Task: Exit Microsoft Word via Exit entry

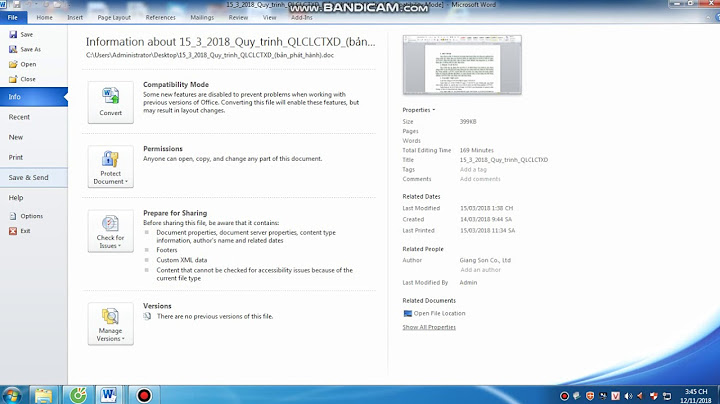Action: [19, 231]
